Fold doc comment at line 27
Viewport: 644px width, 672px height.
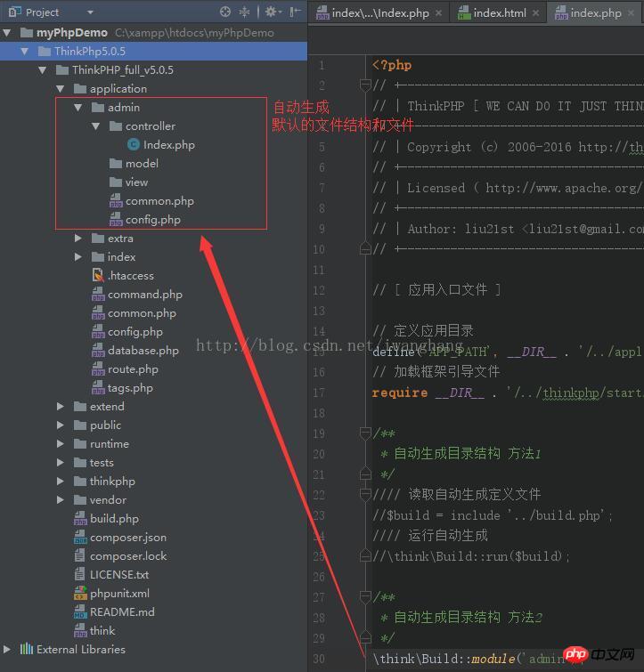coord(365,596)
